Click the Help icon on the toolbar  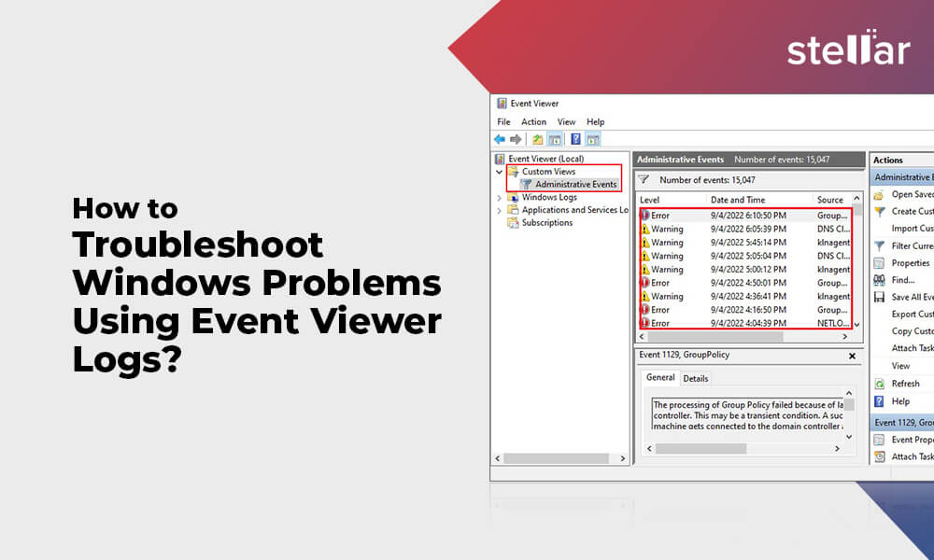pos(575,138)
